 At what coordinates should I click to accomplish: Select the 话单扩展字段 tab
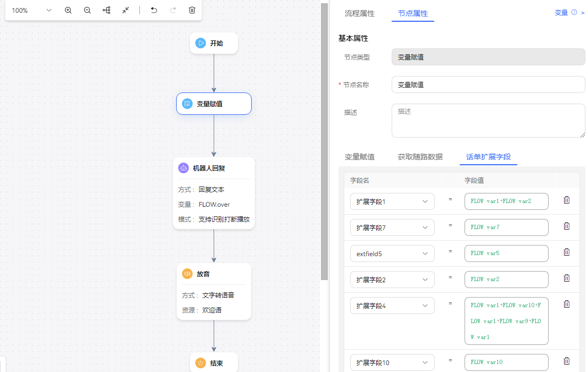tap(488, 157)
